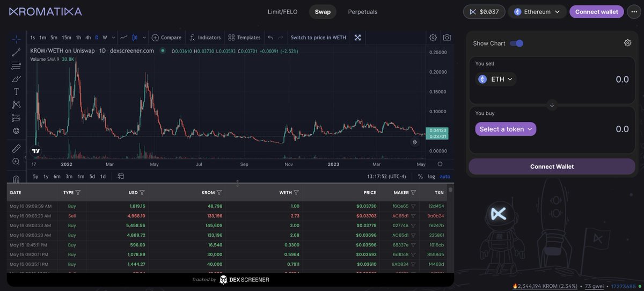Undo the last chart action
The height and width of the screenshot is (291, 644).
click(270, 38)
